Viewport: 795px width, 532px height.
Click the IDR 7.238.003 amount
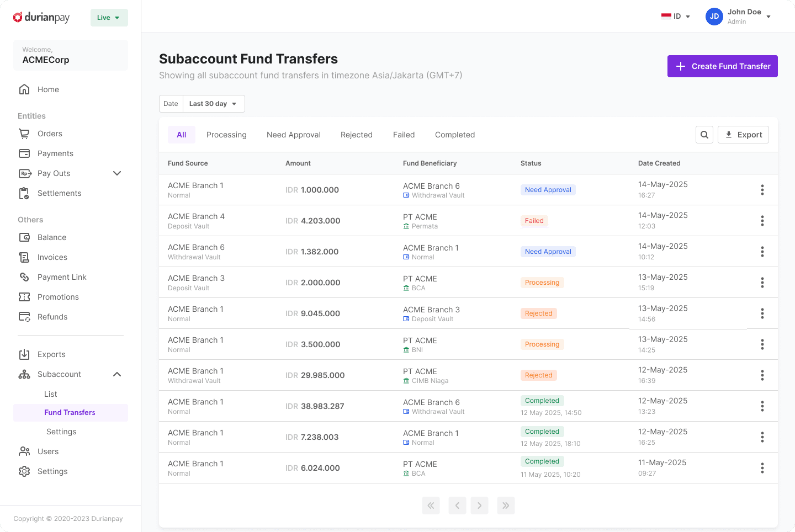tap(312, 437)
